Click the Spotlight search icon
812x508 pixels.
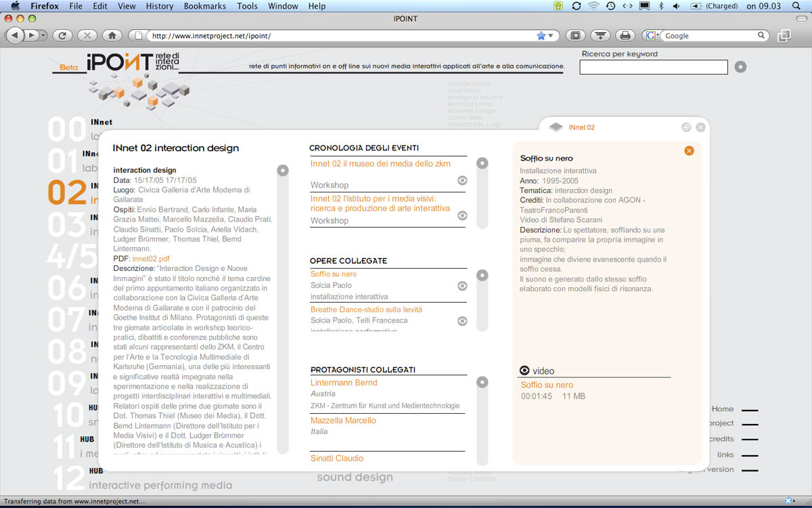tap(797, 6)
